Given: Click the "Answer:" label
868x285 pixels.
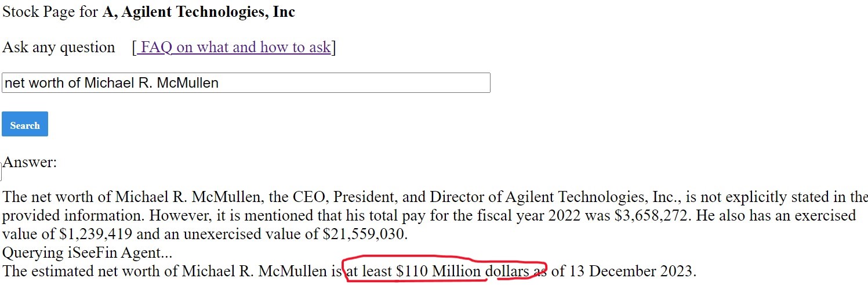Looking at the screenshot, I should click(x=30, y=162).
